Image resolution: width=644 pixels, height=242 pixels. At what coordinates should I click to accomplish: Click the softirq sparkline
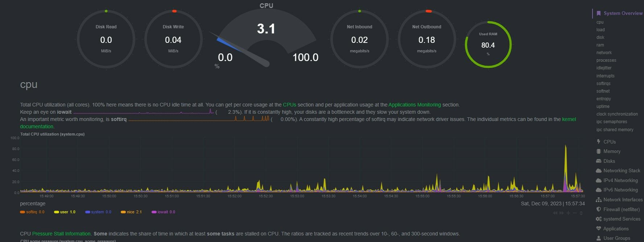[199, 119]
